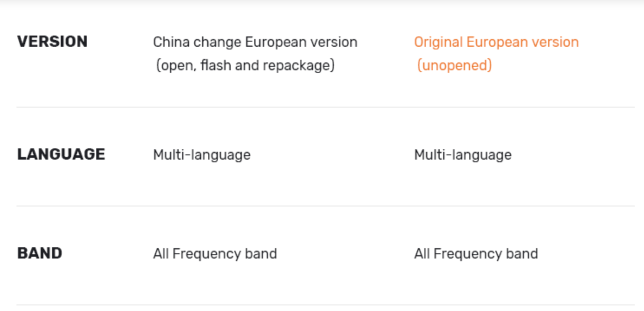Select Multi-language for the China change version
This screenshot has height=311, width=644.
pos(202,155)
